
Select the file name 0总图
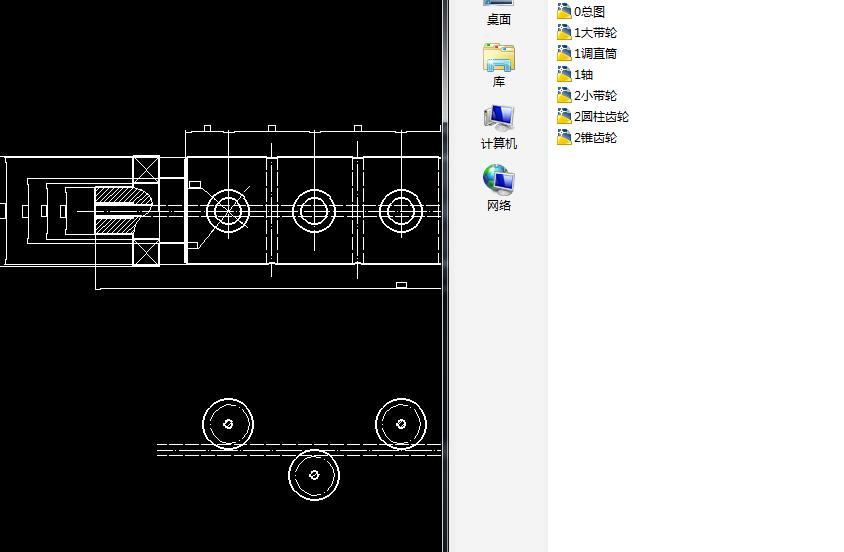[589, 12]
